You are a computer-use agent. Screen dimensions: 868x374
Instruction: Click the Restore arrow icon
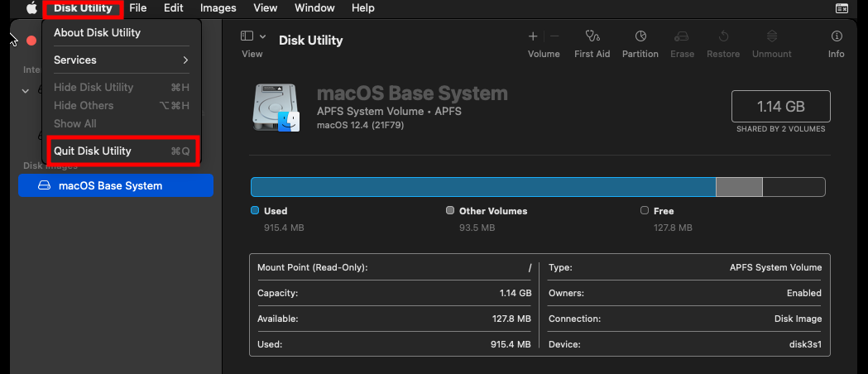click(x=723, y=36)
